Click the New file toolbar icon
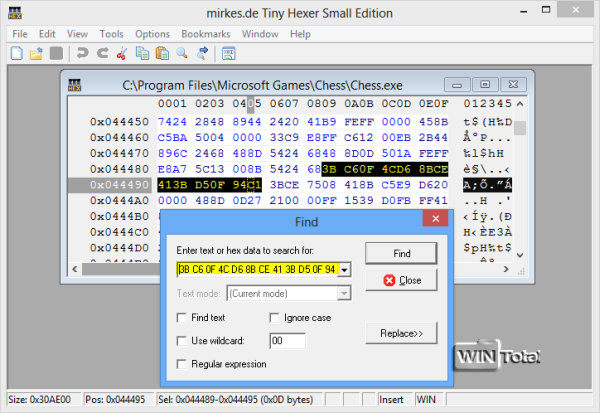This screenshot has width=600, height=413. point(16,52)
